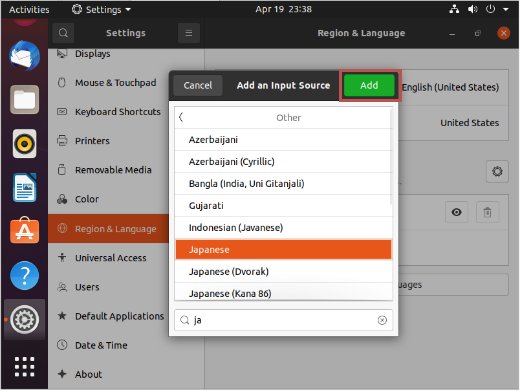Open the Settings app menu in top bar
The image size is (521, 391).
101,9
